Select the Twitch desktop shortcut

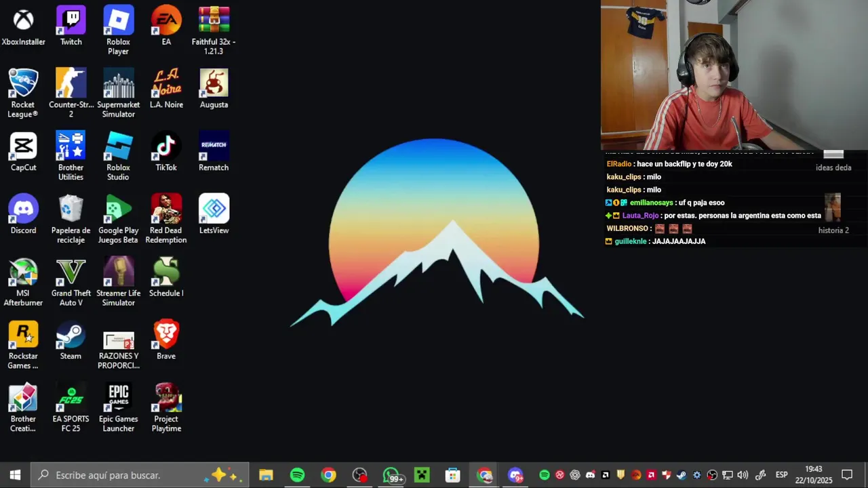pyautogui.click(x=71, y=26)
